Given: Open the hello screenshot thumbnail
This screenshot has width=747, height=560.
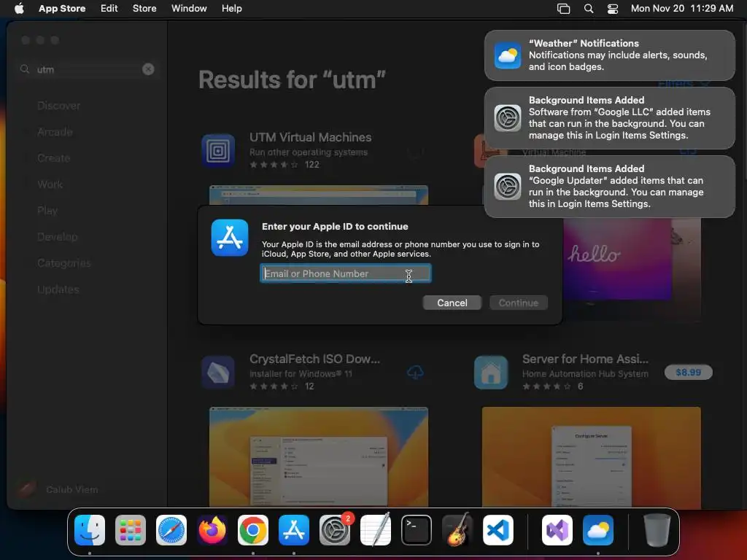Looking at the screenshot, I should [x=632, y=270].
